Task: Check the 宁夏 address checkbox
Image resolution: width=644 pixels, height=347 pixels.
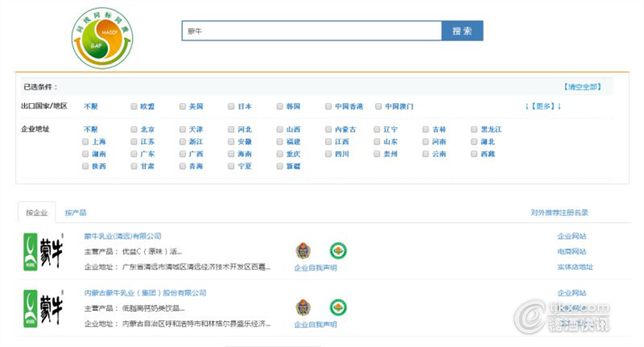Action: (x=231, y=167)
